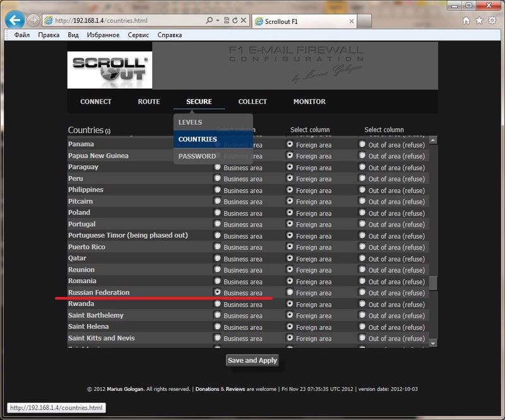Open the Donations footer link
The height and width of the screenshot is (420, 505).
(207, 389)
